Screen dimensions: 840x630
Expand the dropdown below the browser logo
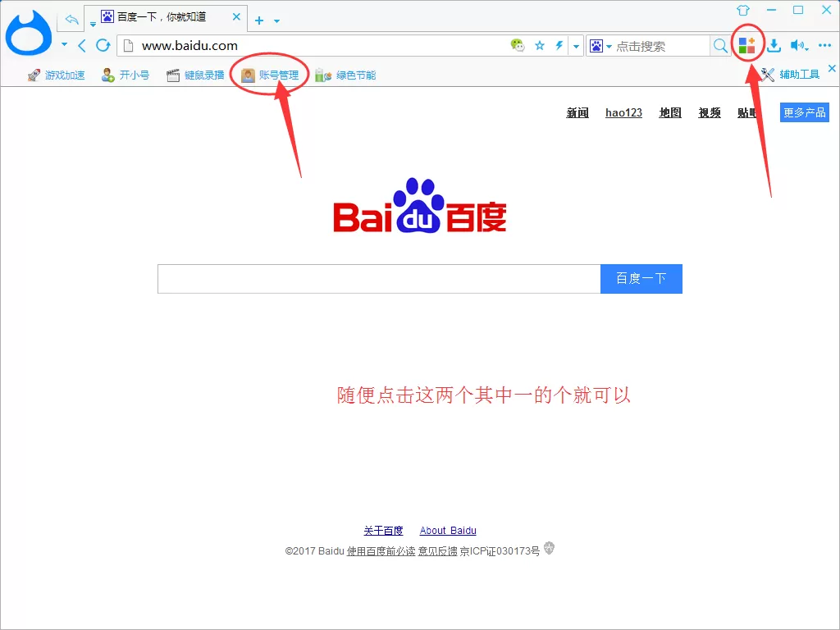pyautogui.click(x=64, y=44)
